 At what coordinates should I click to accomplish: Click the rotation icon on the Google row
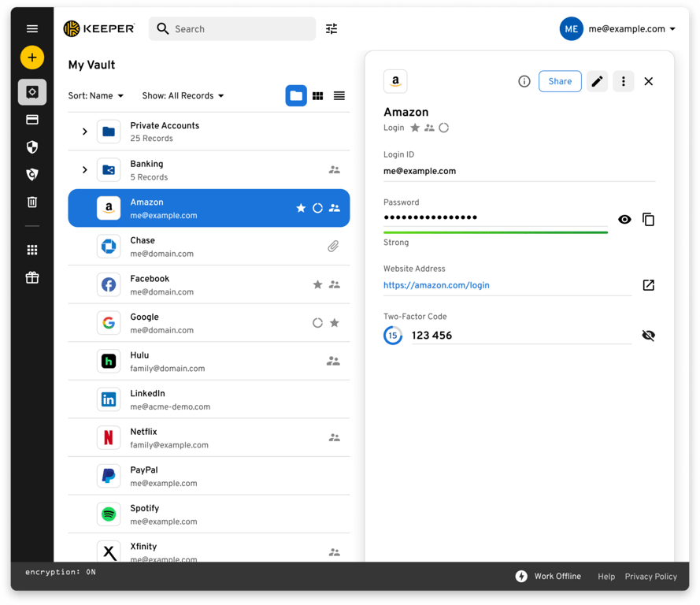coord(317,323)
